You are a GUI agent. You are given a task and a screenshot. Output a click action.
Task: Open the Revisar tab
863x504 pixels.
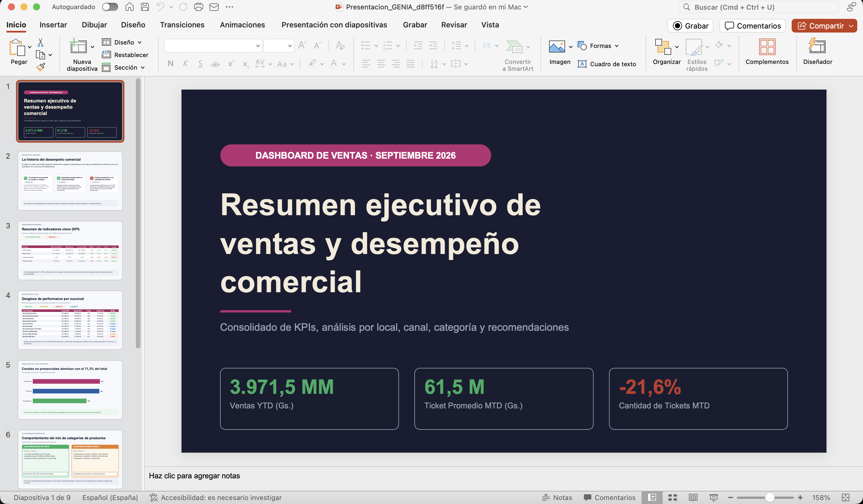click(454, 25)
